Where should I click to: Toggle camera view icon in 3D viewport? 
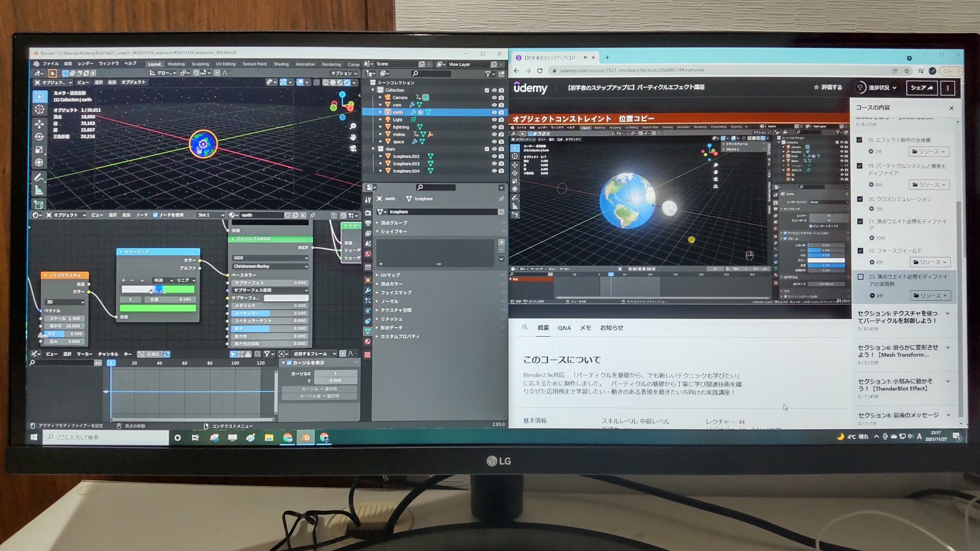(x=353, y=148)
